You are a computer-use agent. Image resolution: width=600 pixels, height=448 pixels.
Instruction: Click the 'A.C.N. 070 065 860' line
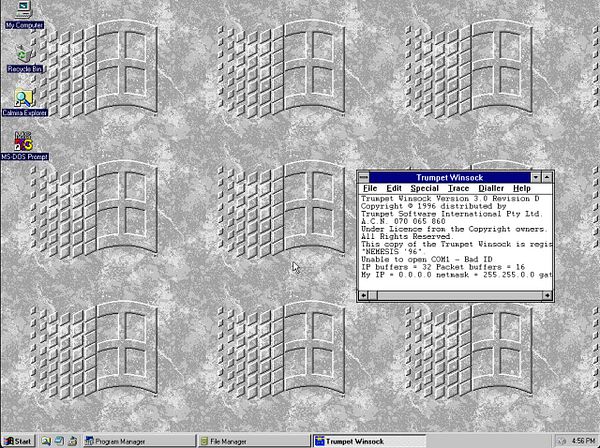point(403,221)
